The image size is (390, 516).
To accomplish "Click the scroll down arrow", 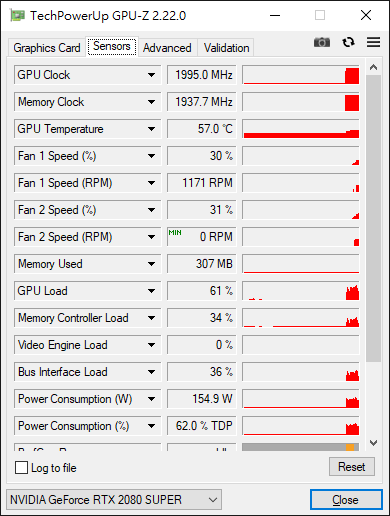I will click(373, 443).
